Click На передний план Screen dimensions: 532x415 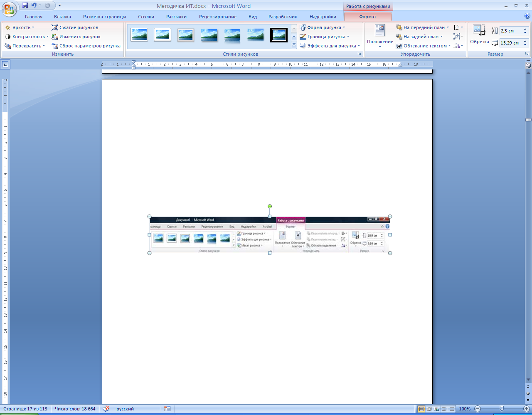pyautogui.click(x=423, y=27)
